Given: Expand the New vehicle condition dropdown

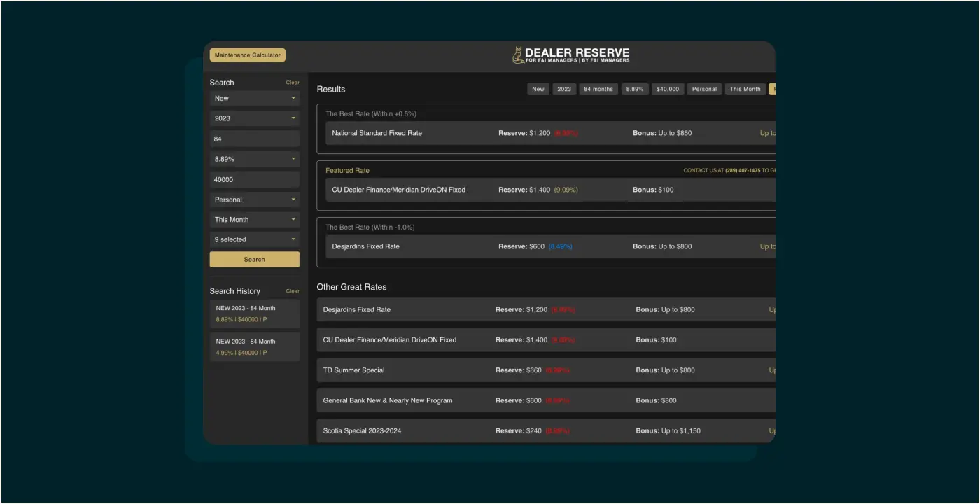Looking at the screenshot, I should (255, 99).
